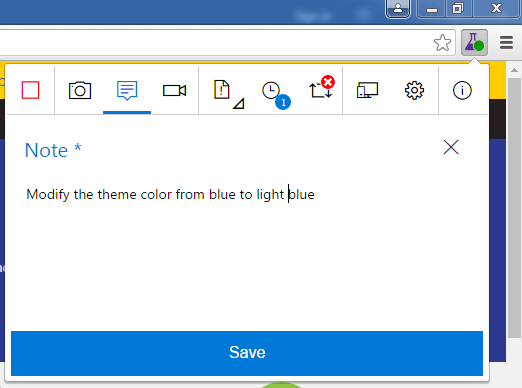Open the settings gear icon
The image size is (522, 388).
tap(414, 90)
